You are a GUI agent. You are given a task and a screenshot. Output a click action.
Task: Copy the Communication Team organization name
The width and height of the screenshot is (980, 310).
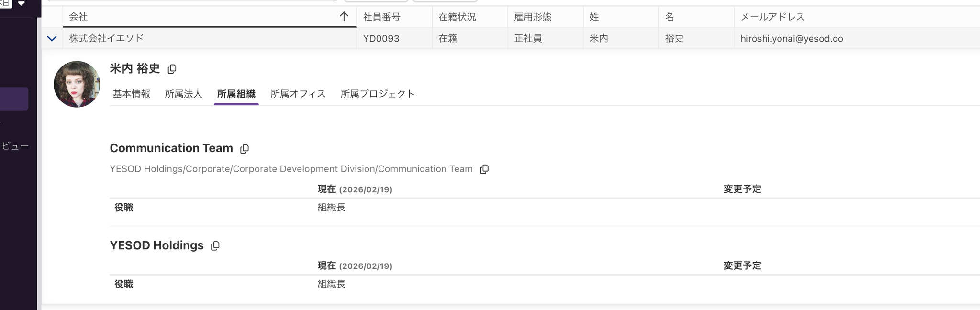pos(245,149)
